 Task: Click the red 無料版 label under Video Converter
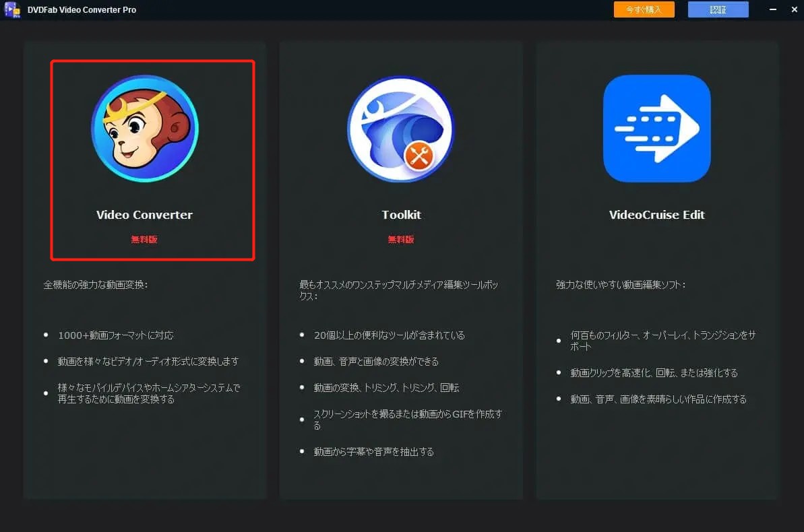tap(144, 239)
